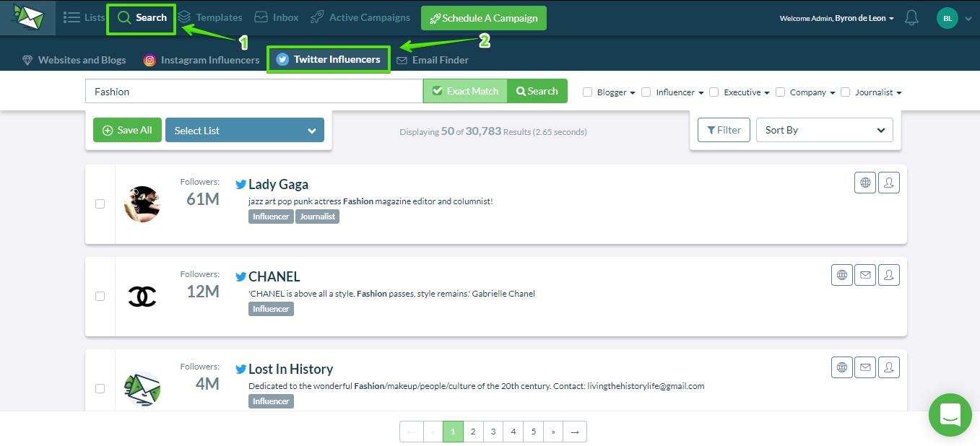Open notifications bell

(911, 18)
